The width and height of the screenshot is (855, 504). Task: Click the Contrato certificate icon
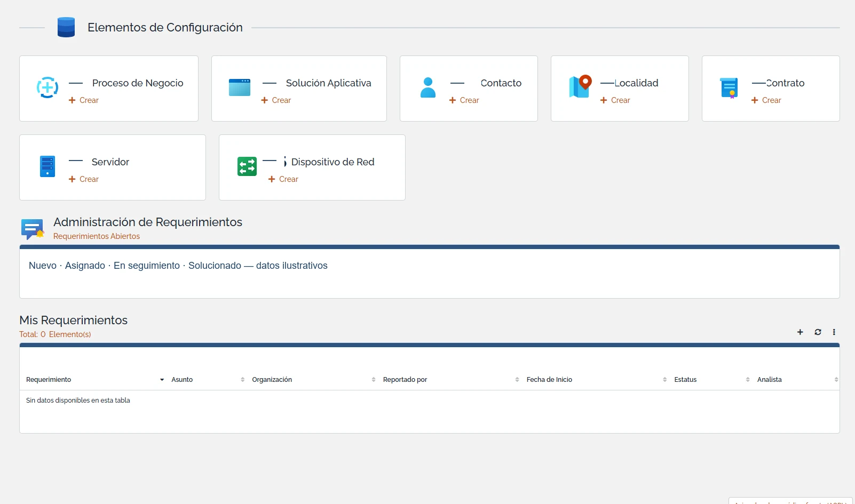pyautogui.click(x=729, y=88)
